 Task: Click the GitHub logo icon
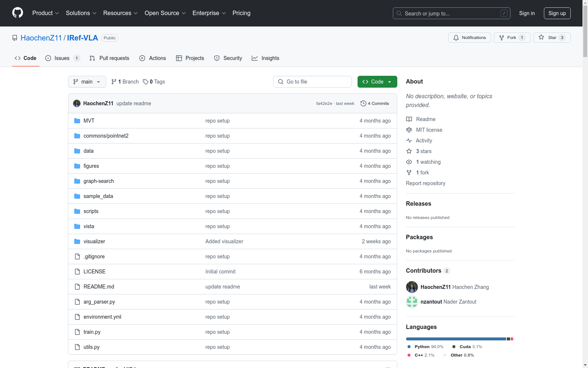tap(18, 13)
